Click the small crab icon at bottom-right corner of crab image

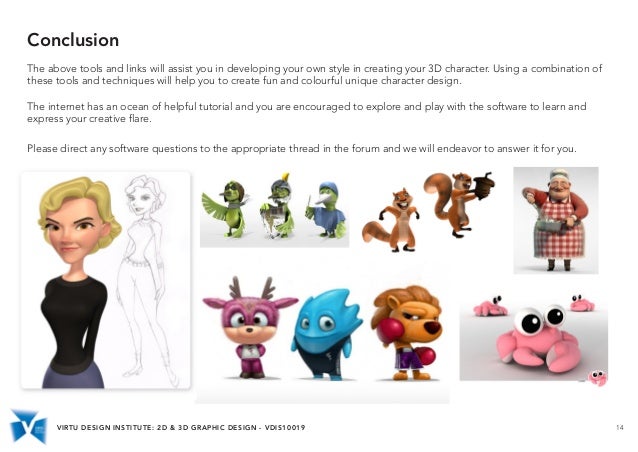598,377
